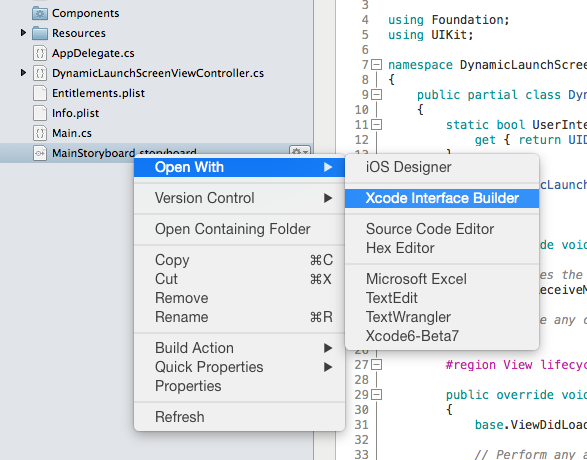587x460 pixels.
Task: Choose Open Containing Folder
Action: (239, 229)
